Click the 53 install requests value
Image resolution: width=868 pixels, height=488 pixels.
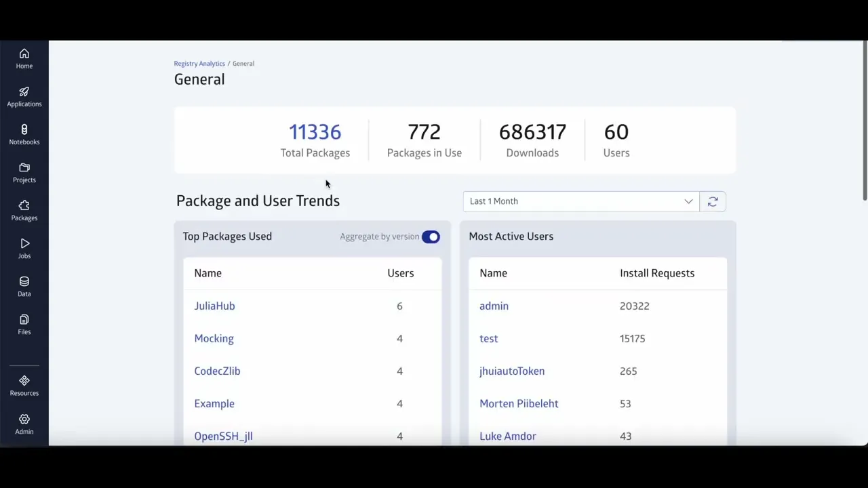click(x=625, y=403)
